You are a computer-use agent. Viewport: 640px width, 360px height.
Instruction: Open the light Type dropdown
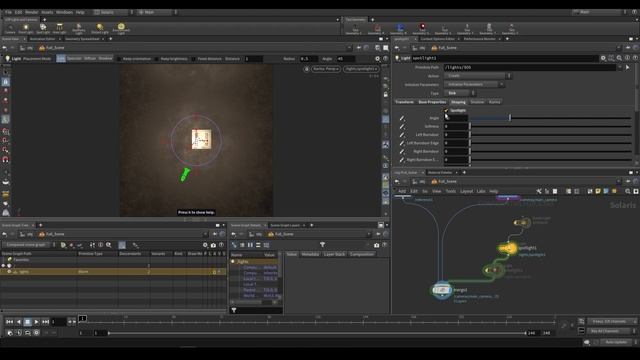(x=460, y=93)
